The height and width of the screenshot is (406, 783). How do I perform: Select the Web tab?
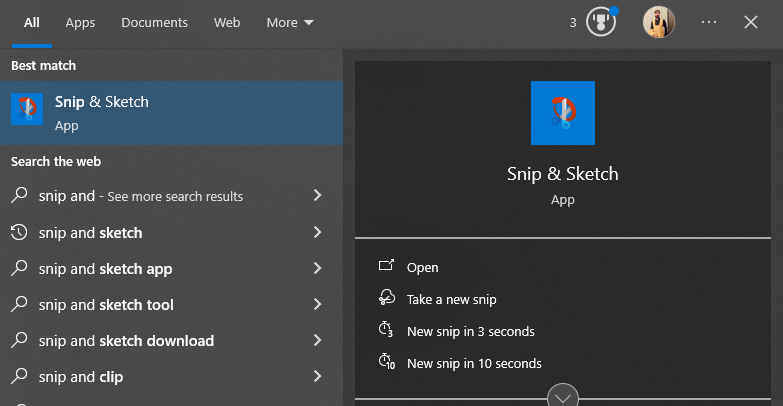pos(227,22)
